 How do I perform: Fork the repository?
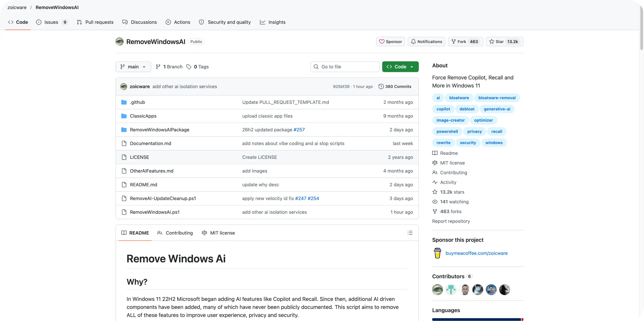[x=465, y=42]
